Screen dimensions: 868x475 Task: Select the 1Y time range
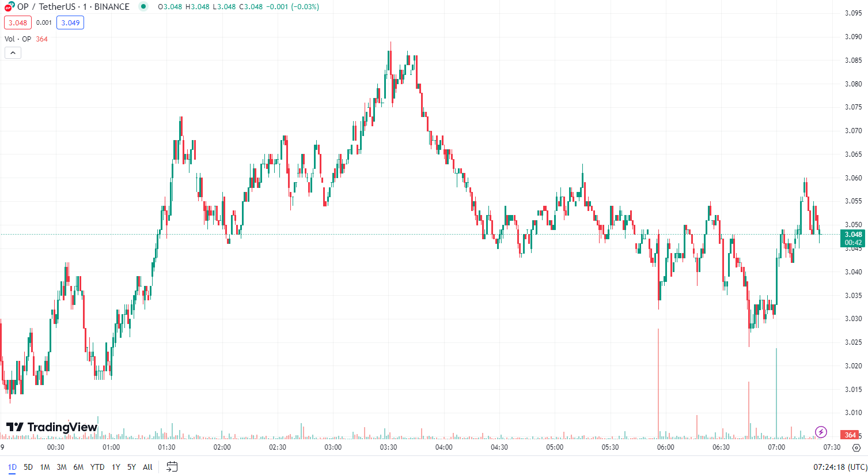click(x=116, y=467)
